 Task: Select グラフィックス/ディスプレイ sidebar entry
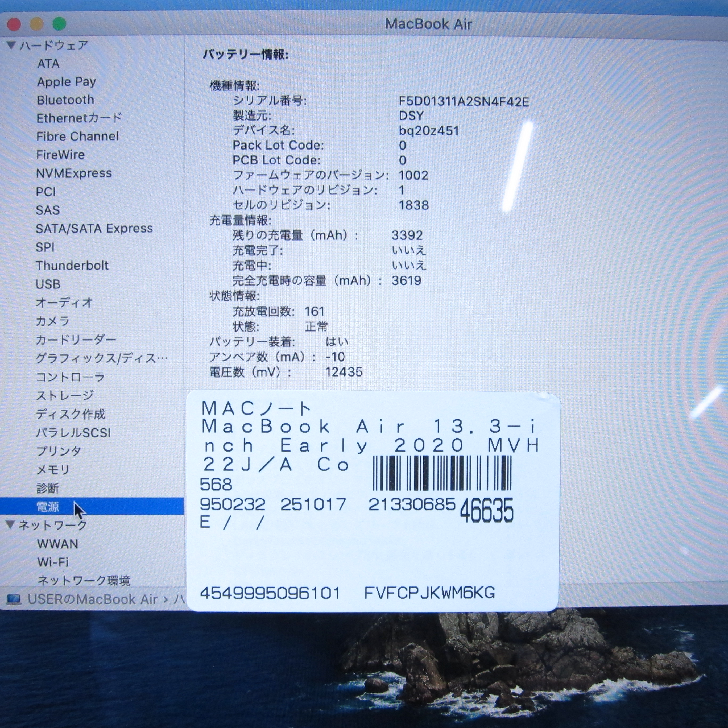tap(101, 358)
